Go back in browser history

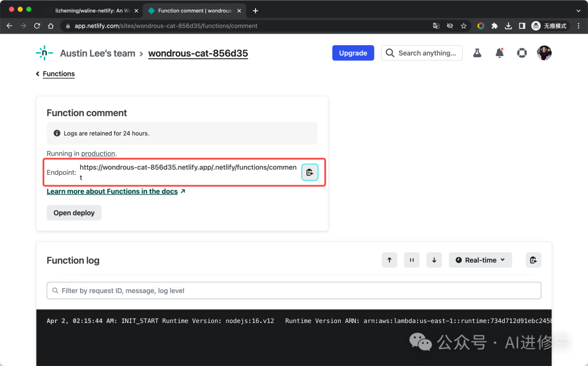(9, 26)
